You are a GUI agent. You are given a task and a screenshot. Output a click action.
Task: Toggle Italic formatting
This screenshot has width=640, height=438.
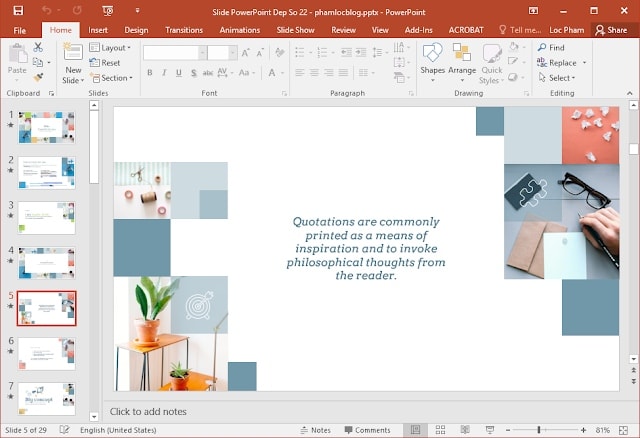(164, 73)
